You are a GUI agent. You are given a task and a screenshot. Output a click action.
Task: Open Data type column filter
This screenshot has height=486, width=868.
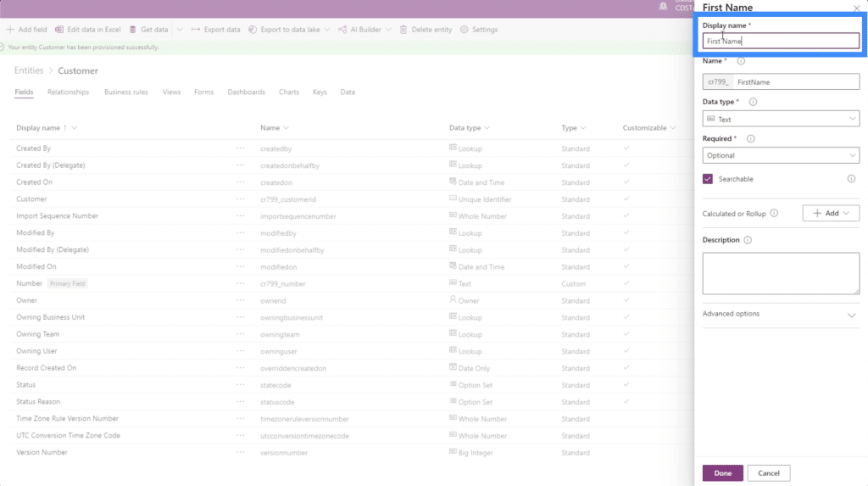coord(487,128)
